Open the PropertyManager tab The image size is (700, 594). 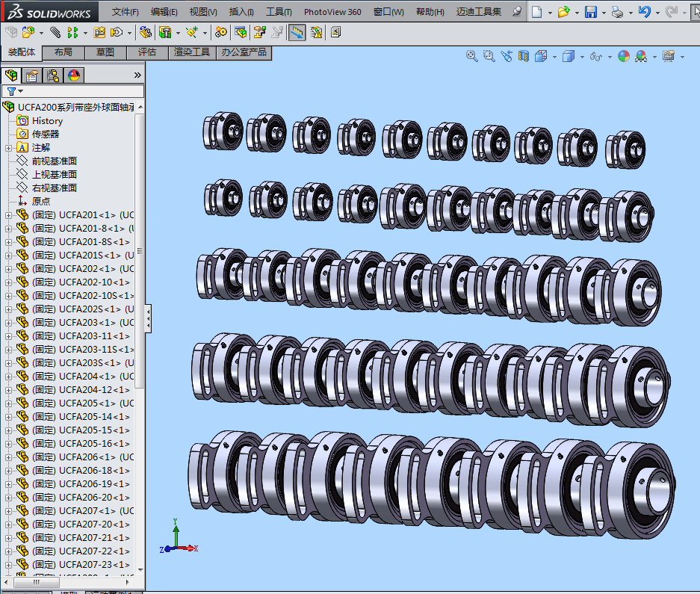(31, 75)
